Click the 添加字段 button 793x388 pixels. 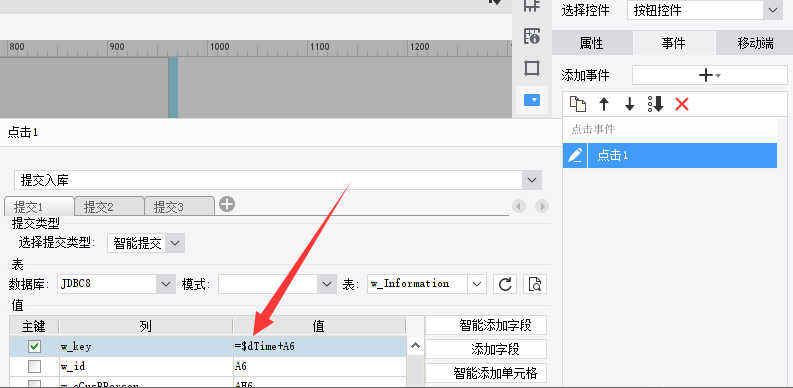click(486, 349)
